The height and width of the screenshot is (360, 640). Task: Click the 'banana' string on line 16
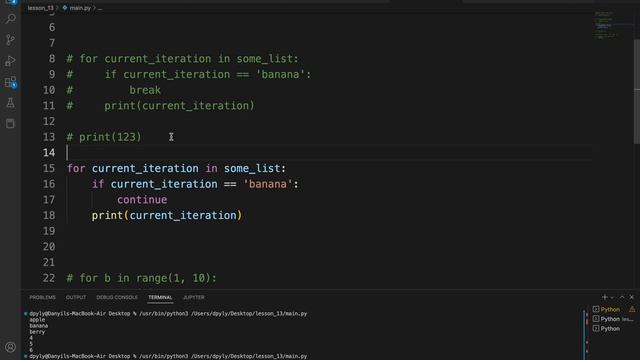pos(268,184)
